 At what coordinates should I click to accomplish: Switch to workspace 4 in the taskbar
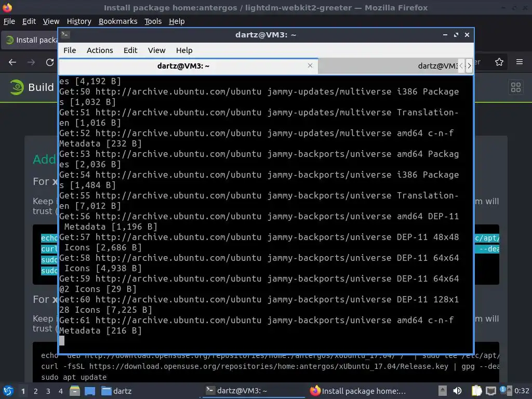point(61,391)
